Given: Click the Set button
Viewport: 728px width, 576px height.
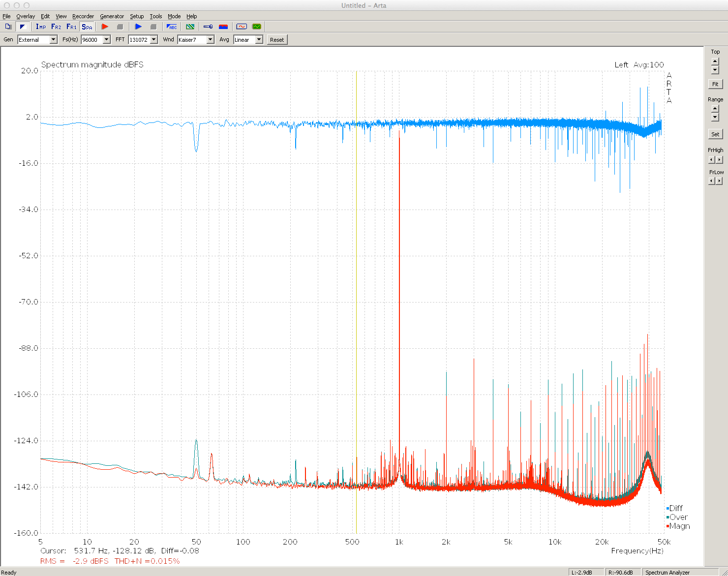Looking at the screenshot, I should pyautogui.click(x=715, y=134).
